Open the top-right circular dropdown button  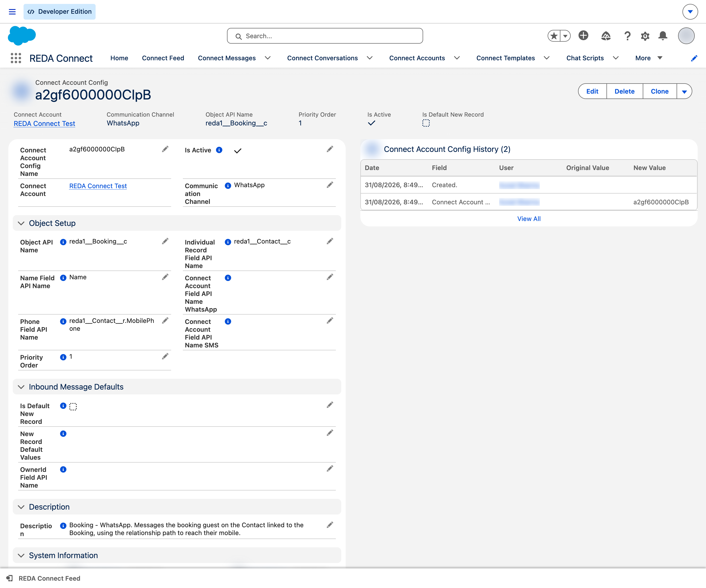coord(690,12)
